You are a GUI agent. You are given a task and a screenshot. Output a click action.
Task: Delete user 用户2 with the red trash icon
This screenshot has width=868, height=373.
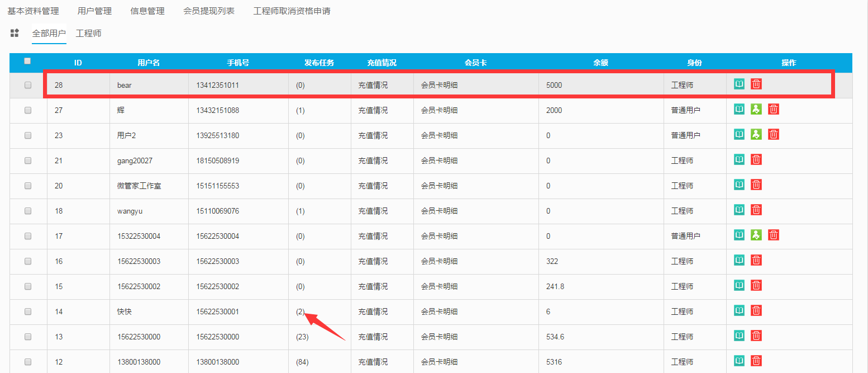point(774,134)
